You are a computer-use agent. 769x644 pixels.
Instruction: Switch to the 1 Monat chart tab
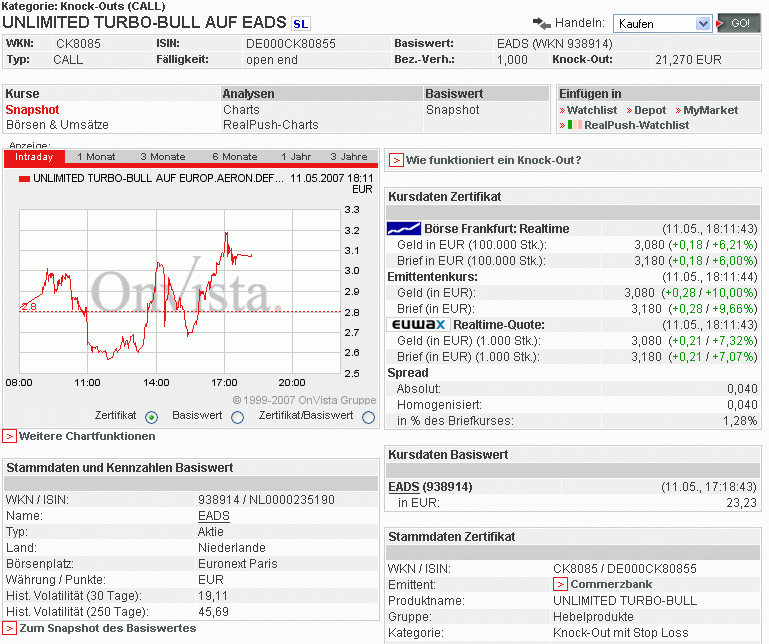tap(96, 157)
